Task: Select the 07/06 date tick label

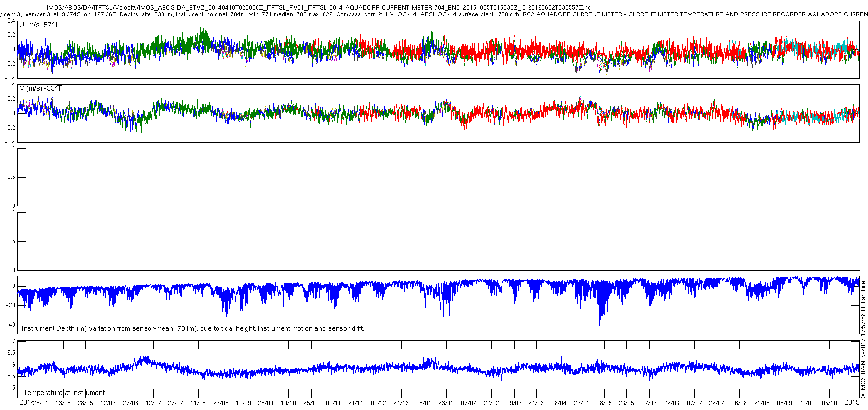Action: (x=649, y=403)
